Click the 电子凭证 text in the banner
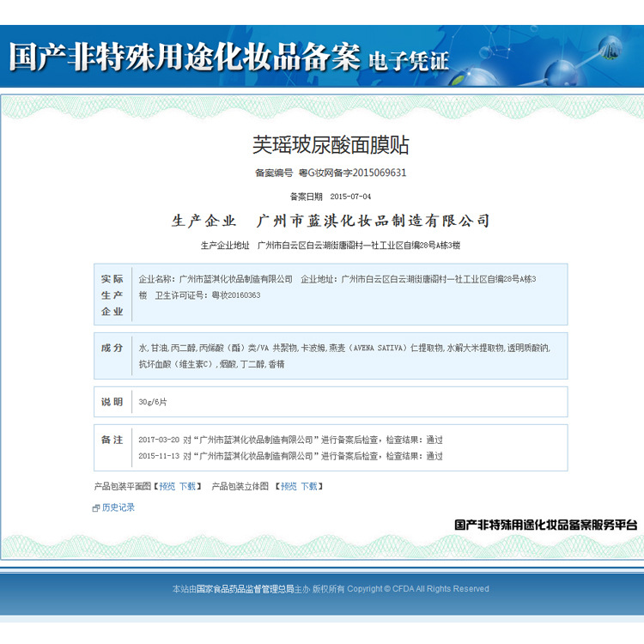Viewport: 644px width, 644px height. pyautogui.click(x=409, y=61)
